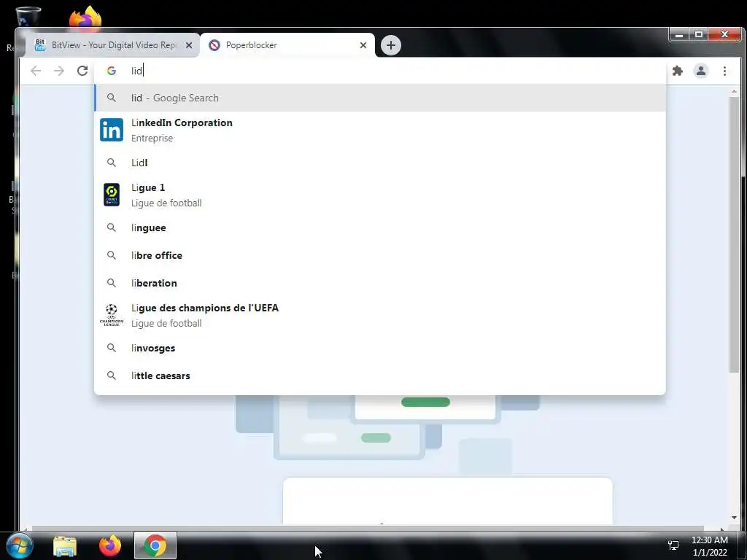This screenshot has width=747, height=560.
Task: Choose the Lidl search suggestion
Action: [379, 163]
